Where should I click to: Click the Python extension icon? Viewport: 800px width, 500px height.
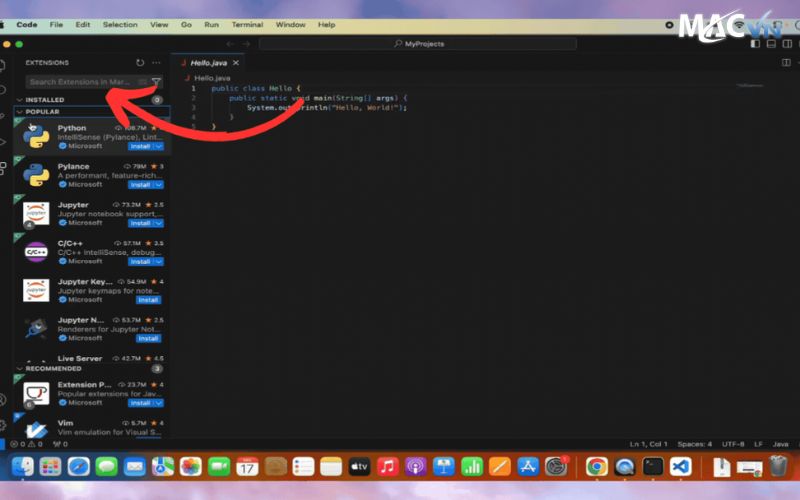(36, 136)
